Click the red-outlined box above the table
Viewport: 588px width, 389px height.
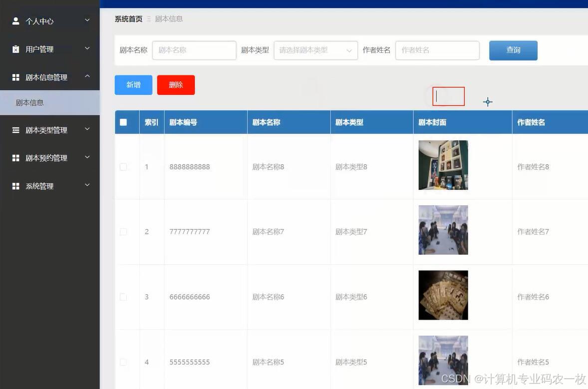pyautogui.click(x=448, y=96)
